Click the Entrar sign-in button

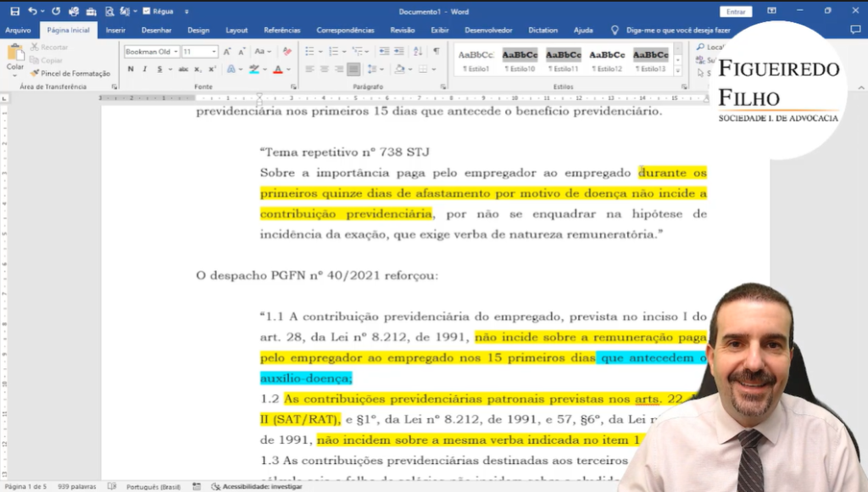(x=735, y=11)
